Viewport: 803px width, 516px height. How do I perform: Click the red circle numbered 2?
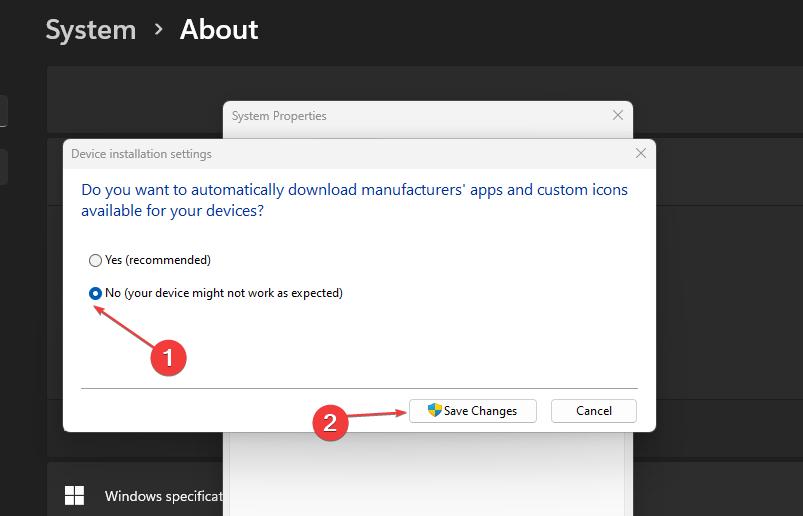(331, 422)
